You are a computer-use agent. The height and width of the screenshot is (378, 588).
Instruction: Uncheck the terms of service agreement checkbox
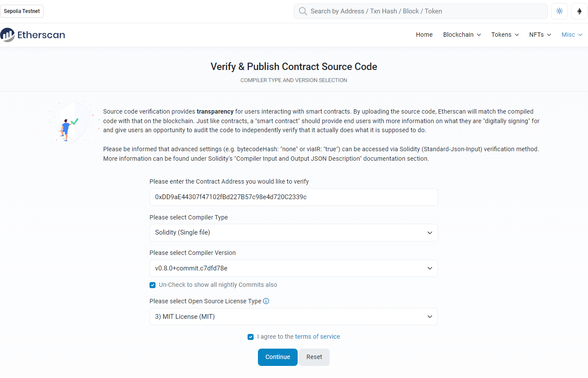point(251,337)
